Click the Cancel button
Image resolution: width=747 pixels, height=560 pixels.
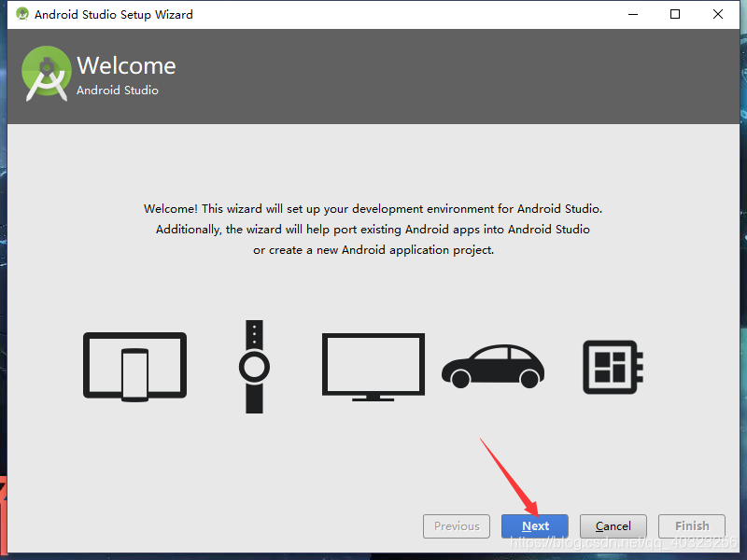[x=613, y=526]
